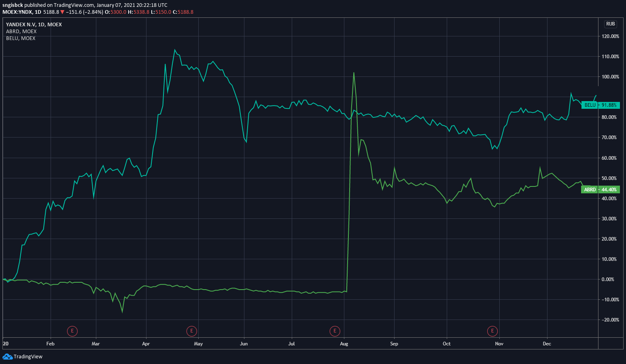Open the TradingView text link

click(x=28, y=357)
